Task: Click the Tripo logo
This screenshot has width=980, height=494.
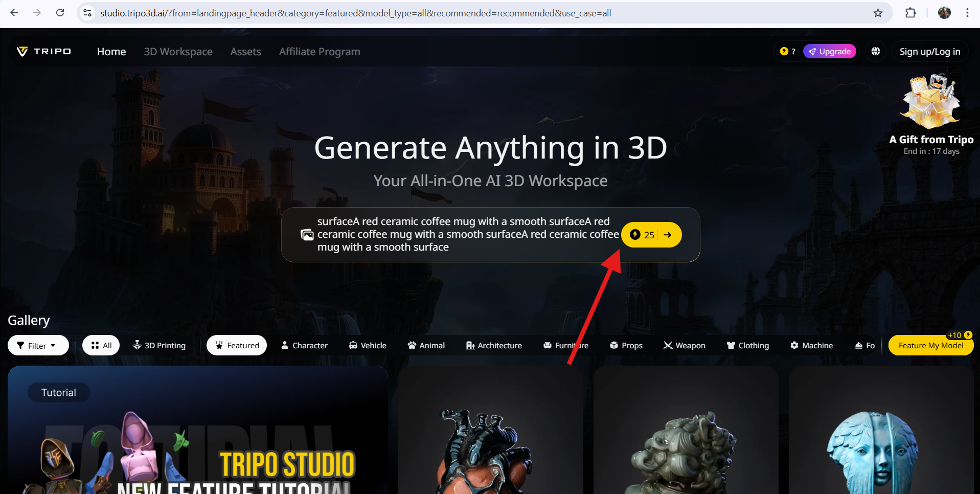Action: point(44,52)
